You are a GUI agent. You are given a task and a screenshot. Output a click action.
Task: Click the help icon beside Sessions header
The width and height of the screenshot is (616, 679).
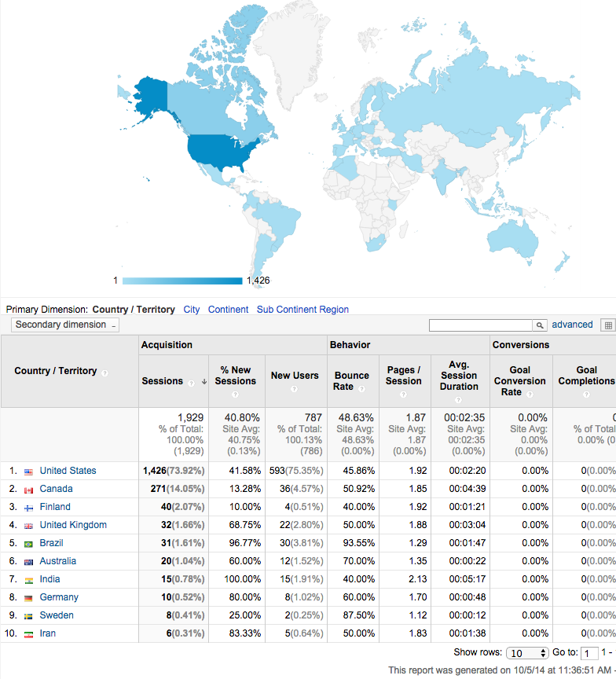(x=191, y=384)
